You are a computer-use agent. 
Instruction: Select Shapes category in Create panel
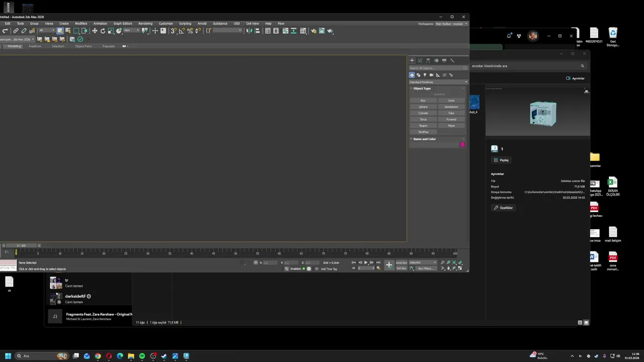point(418,75)
